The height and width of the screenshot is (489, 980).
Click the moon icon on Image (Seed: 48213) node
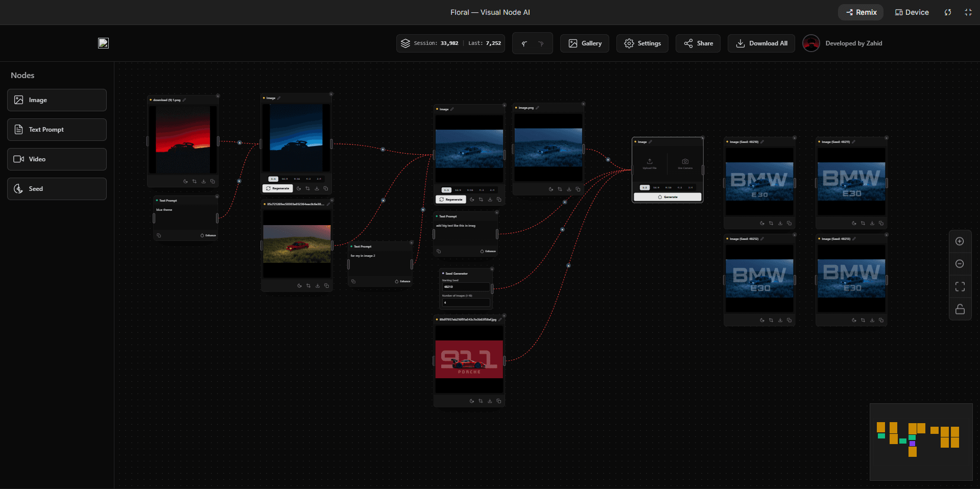854,320
